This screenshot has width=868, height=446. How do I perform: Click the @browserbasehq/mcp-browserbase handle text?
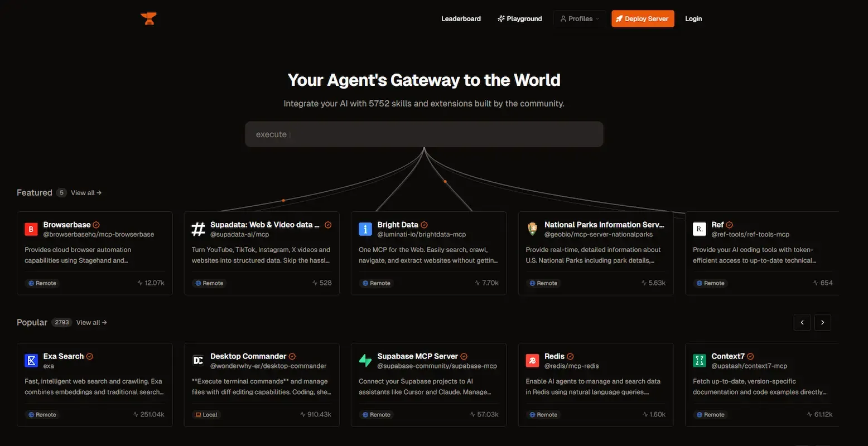coord(99,235)
